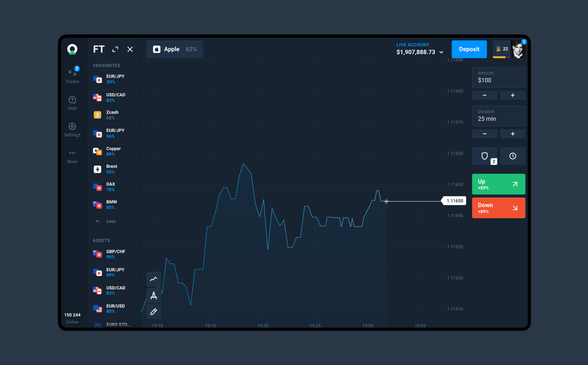The height and width of the screenshot is (365, 588).
Task: Select the Apple 62% asset tab
Action: pos(175,49)
